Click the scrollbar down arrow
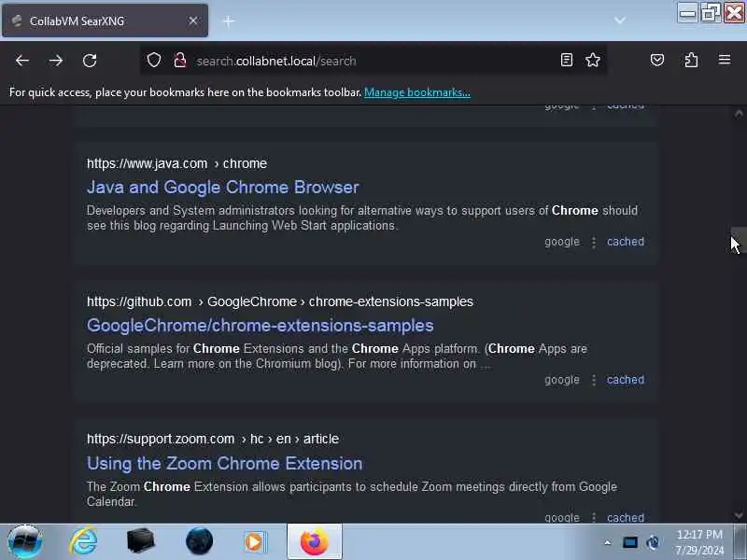This screenshot has width=747, height=560. 739,515
